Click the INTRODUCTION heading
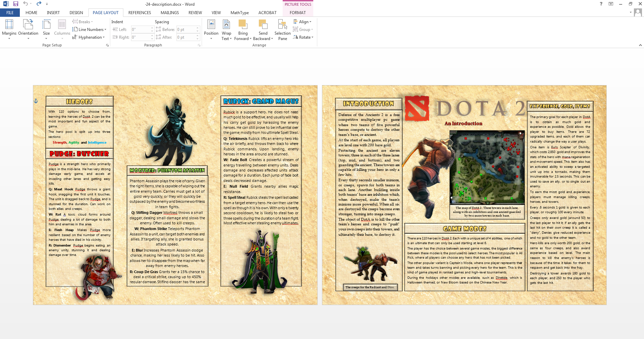 (x=368, y=104)
